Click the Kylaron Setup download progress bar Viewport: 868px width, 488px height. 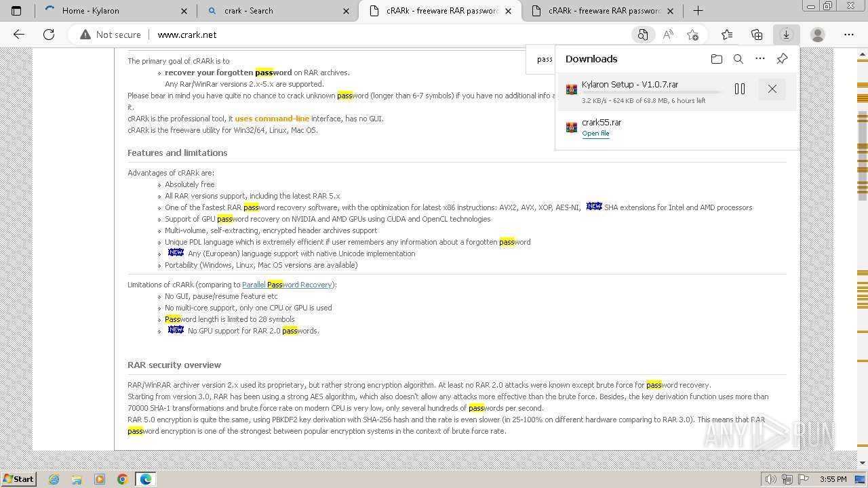pyautogui.click(x=652, y=92)
